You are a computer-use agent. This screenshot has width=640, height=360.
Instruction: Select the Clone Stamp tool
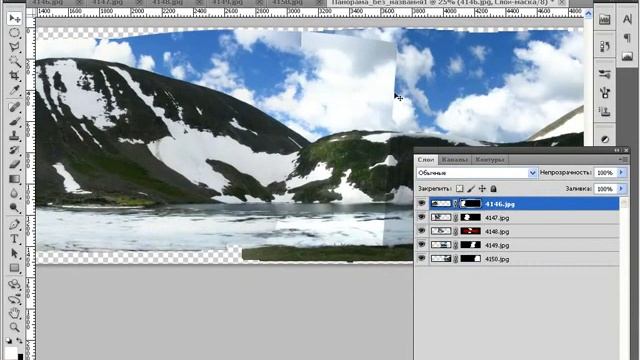point(14,136)
